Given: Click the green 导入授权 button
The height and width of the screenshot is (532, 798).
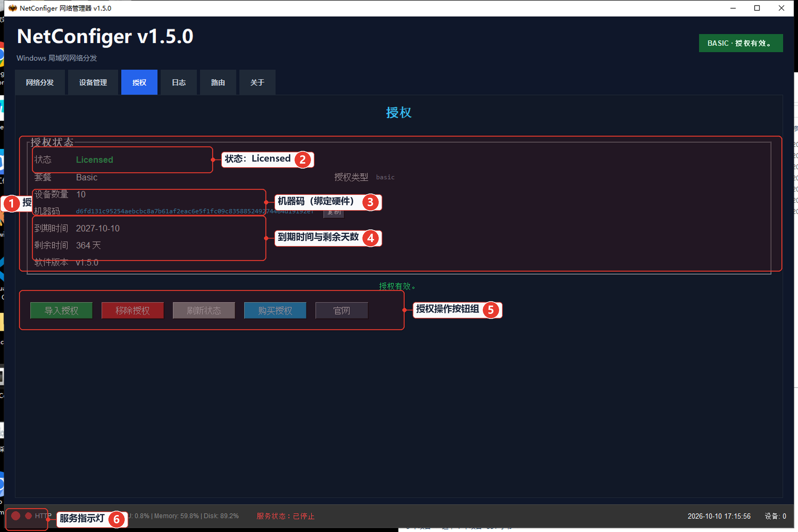Looking at the screenshot, I should (x=62, y=311).
